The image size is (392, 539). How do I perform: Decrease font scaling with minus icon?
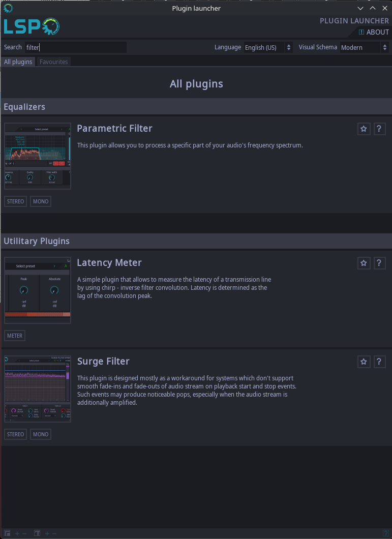54,533
